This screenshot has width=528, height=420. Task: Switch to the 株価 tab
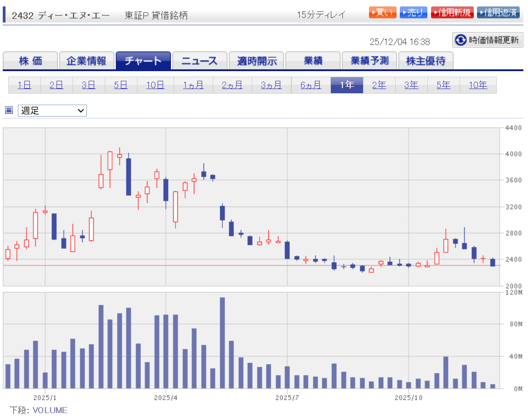click(30, 61)
